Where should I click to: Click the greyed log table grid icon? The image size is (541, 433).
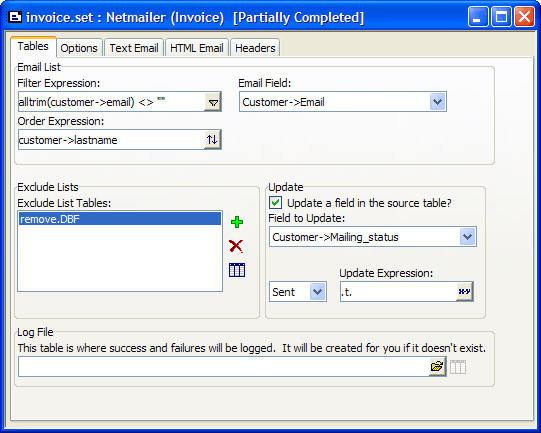pos(458,367)
